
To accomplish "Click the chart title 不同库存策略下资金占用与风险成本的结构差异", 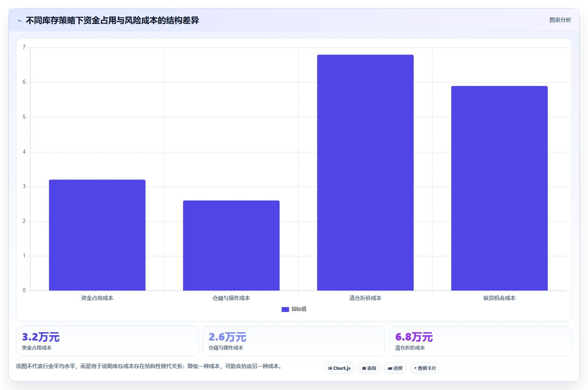I will pos(113,21).
